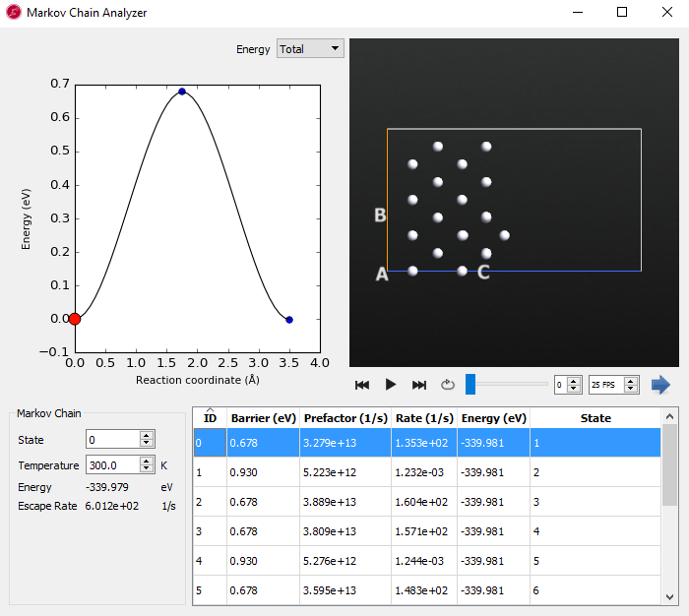689x616 pixels.
Task: Decrement the Markov Chain State value
Action: pyautogui.click(x=147, y=444)
